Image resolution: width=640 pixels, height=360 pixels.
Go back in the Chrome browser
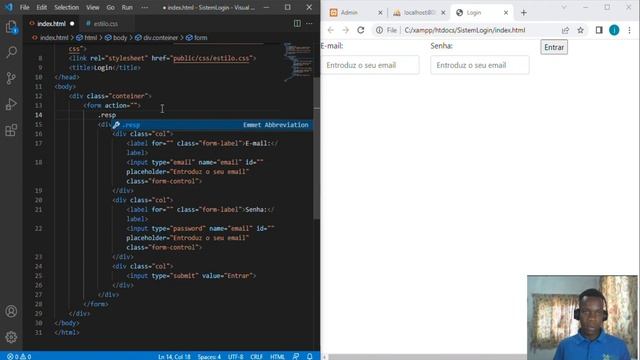click(331, 30)
